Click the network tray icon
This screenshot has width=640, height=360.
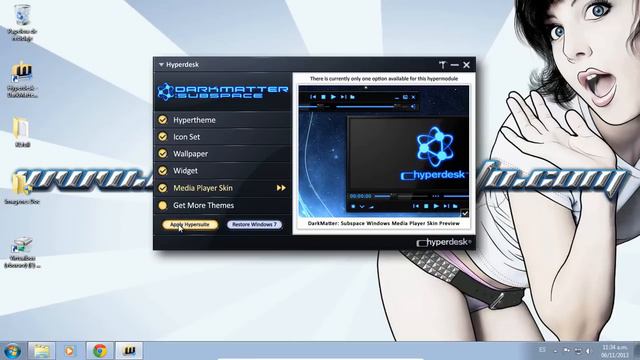(x=578, y=351)
